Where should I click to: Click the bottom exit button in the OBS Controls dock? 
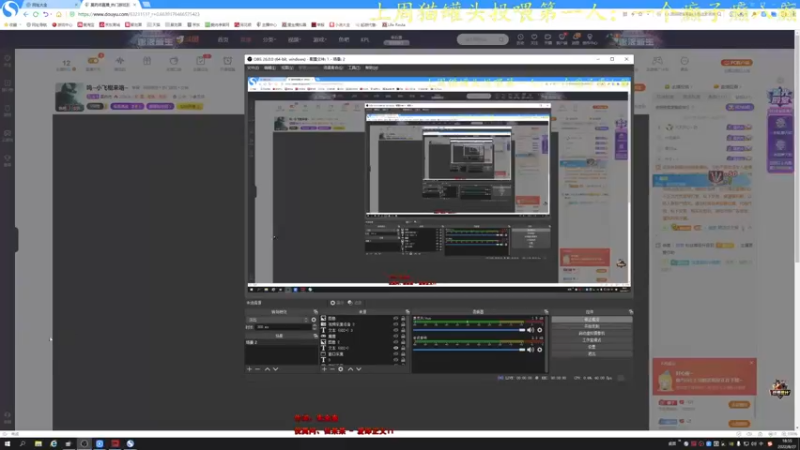(592, 354)
